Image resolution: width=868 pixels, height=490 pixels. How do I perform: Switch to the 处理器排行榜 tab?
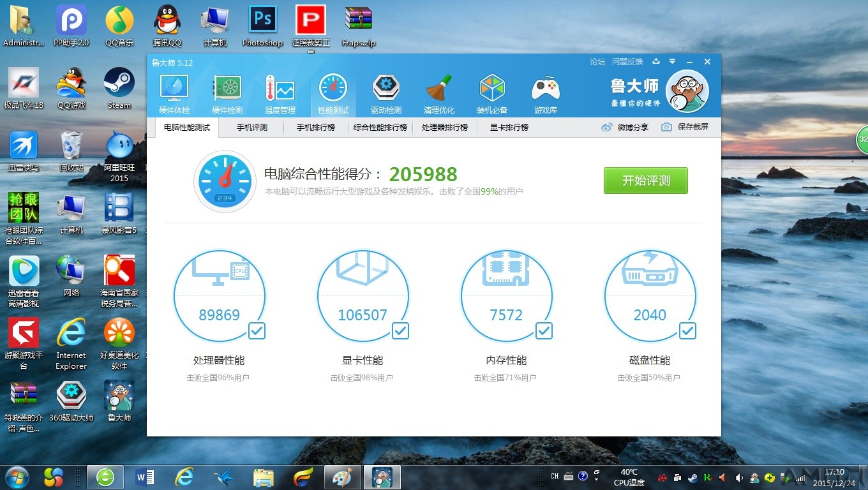tap(445, 128)
